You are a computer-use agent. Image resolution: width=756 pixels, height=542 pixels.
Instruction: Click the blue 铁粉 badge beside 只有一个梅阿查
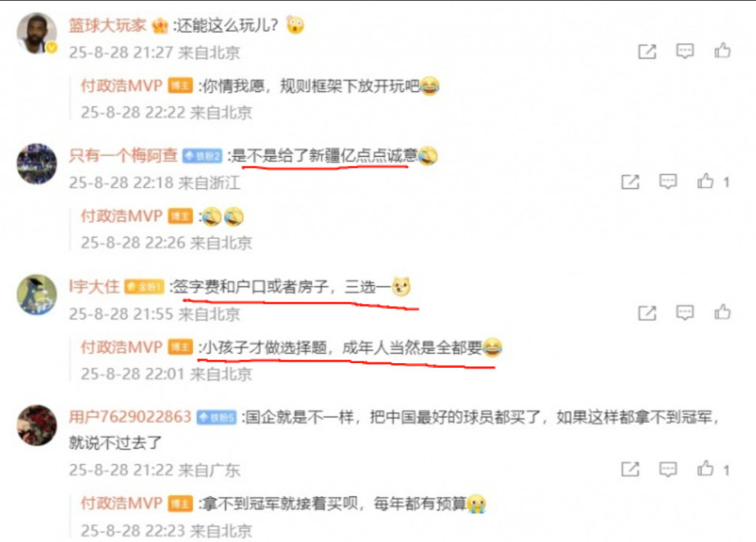click(202, 156)
